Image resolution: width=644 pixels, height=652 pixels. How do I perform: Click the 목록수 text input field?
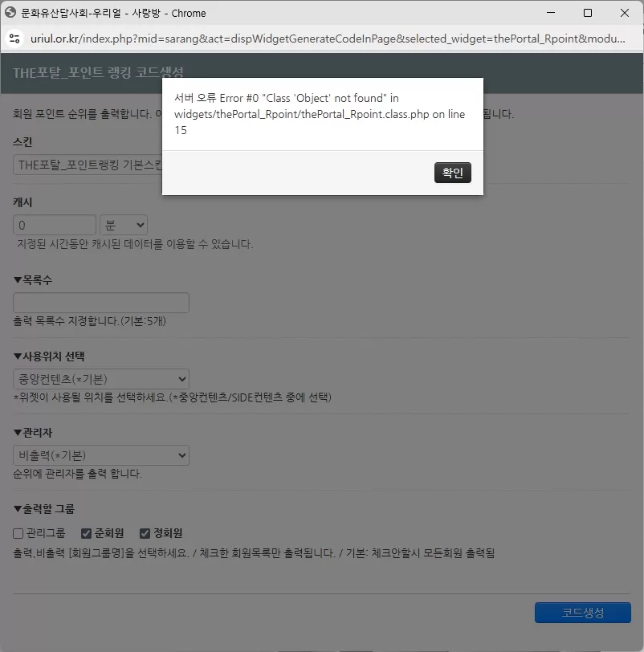click(100, 302)
